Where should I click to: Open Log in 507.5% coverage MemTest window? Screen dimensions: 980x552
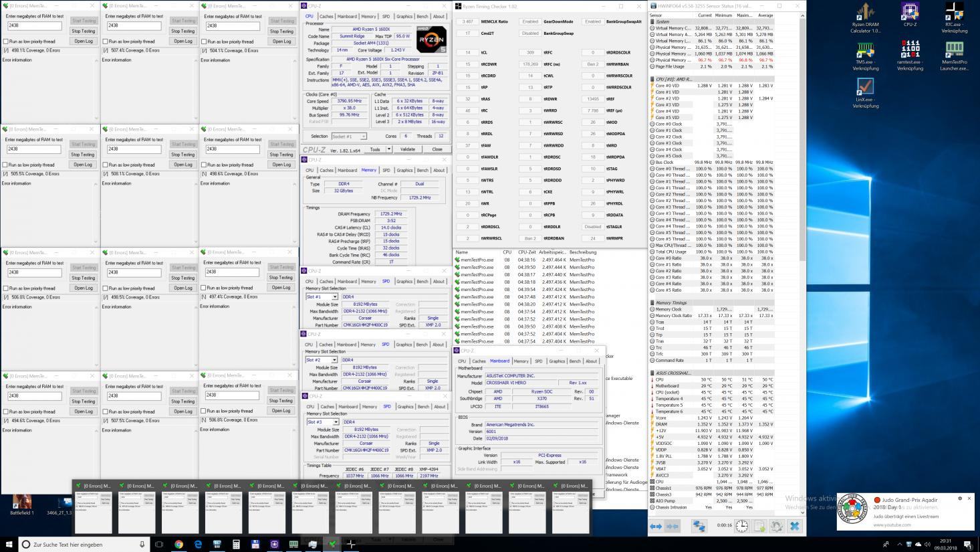pos(183,411)
